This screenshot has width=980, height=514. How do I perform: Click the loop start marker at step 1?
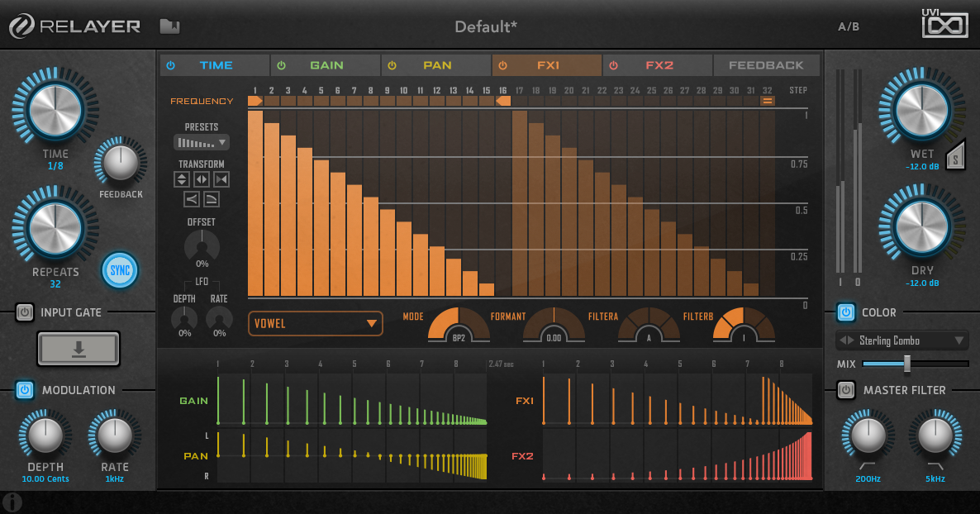point(255,101)
